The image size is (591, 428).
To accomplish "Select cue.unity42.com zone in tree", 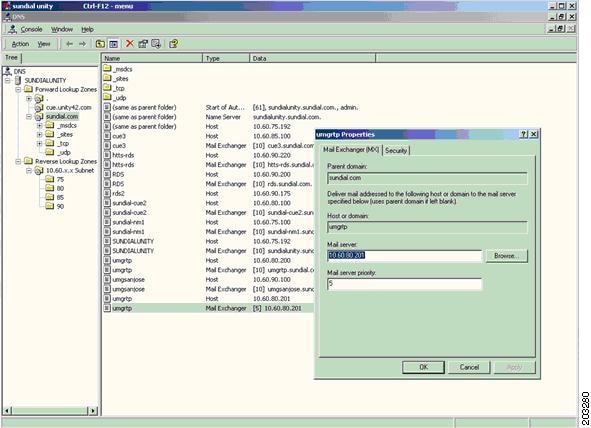I will point(68,107).
